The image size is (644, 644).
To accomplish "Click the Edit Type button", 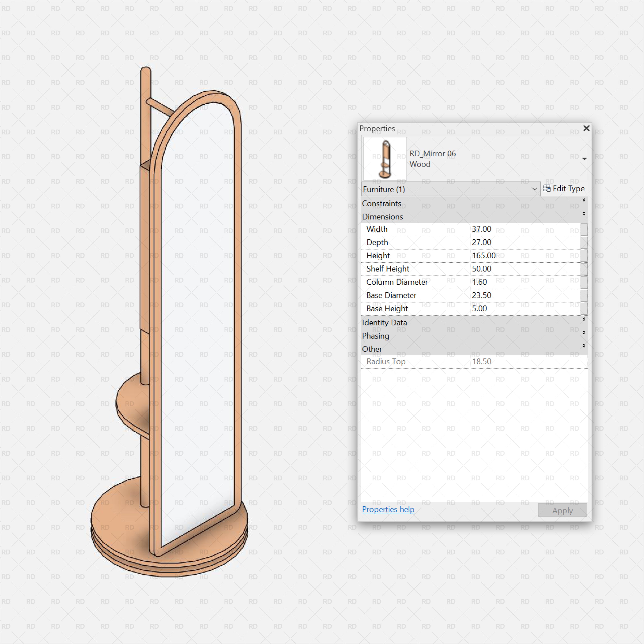I will coord(564,189).
